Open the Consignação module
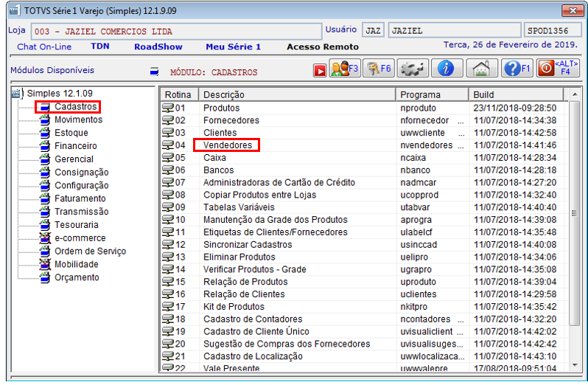The width and height of the screenshot is (588, 385). (81, 173)
